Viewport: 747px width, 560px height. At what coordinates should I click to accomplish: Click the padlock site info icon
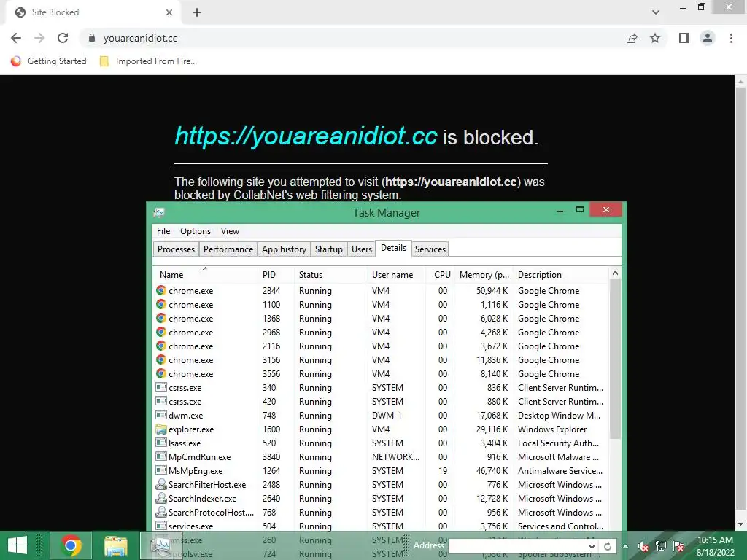tap(92, 38)
